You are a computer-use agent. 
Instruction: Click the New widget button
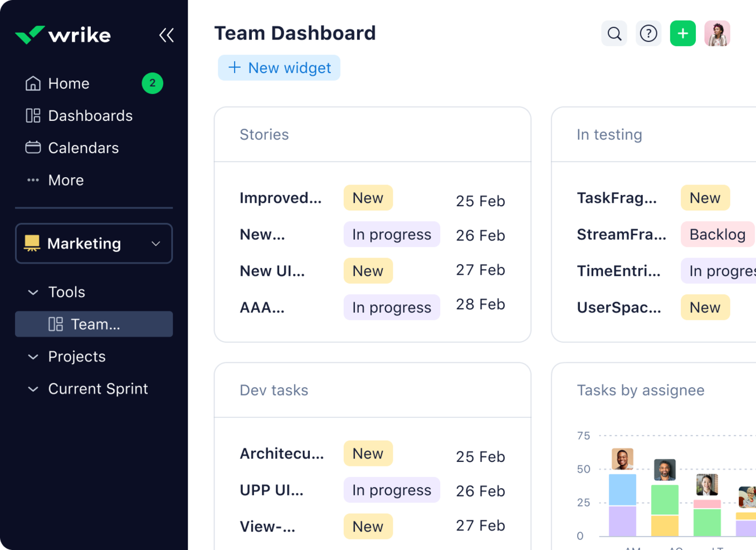(279, 67)
